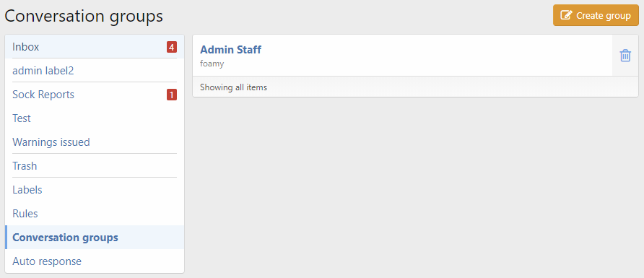This screenshot has width=644, height=278.
Task: Open the Inbox folder
Action: click(x=95, y=47)
